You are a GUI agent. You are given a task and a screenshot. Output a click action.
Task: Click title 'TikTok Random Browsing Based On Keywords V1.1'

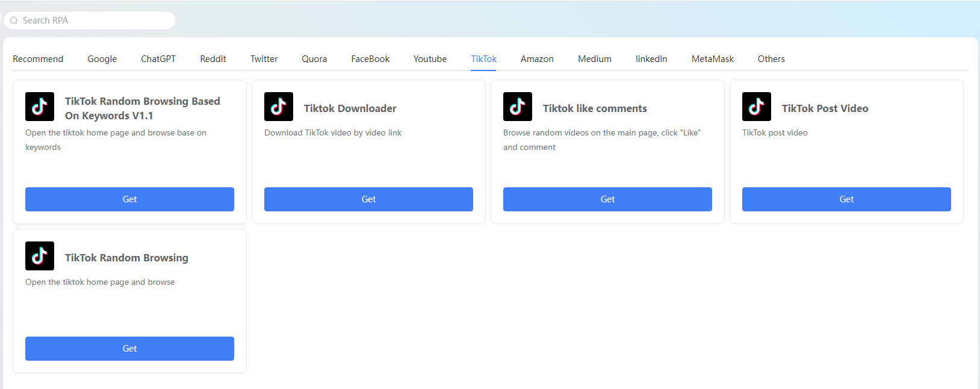pos(143,108)
